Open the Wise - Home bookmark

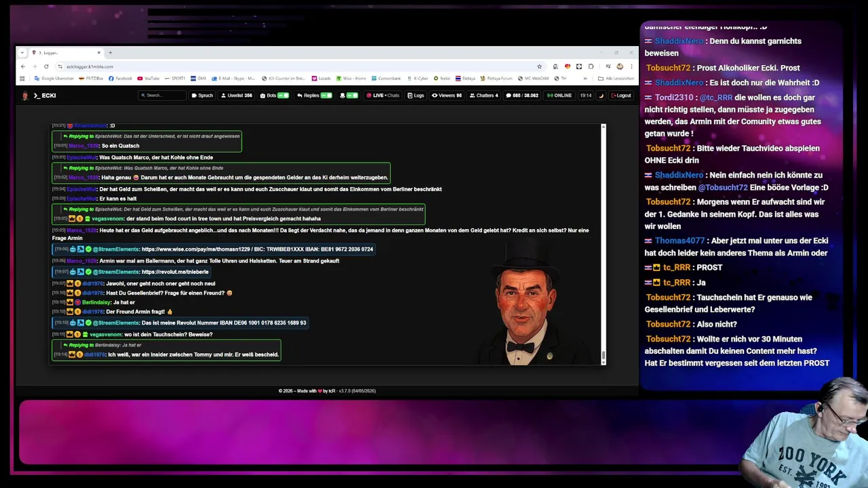[351, 79]
